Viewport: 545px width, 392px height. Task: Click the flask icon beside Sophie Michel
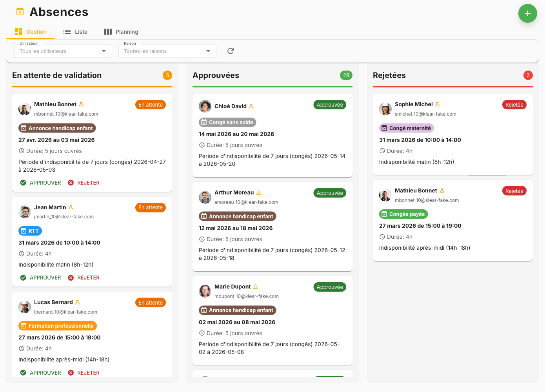pyautogui.click(x=437, y=104)
